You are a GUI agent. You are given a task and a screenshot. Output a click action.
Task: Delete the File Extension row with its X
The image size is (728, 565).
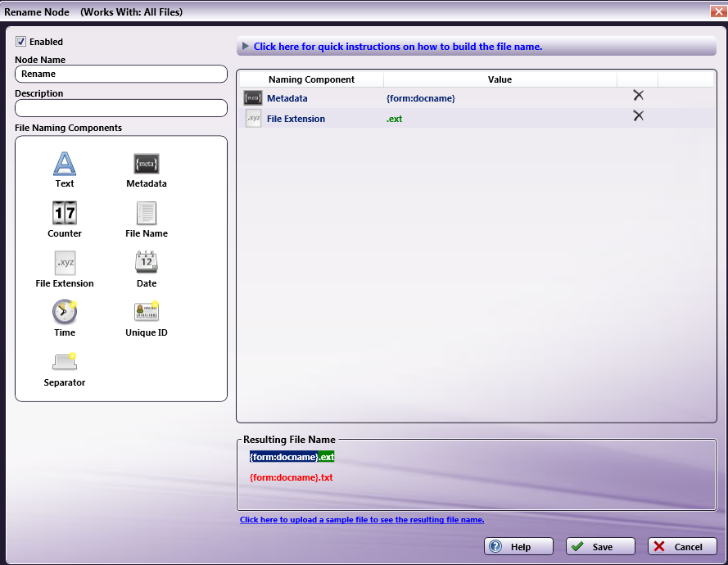(x=639, y=115)
